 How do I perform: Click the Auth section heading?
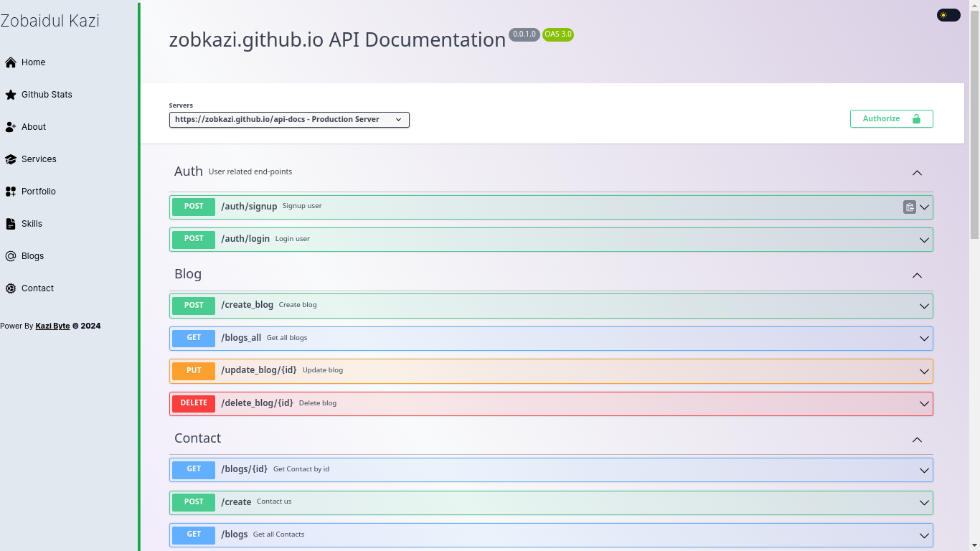pos(189,171)
